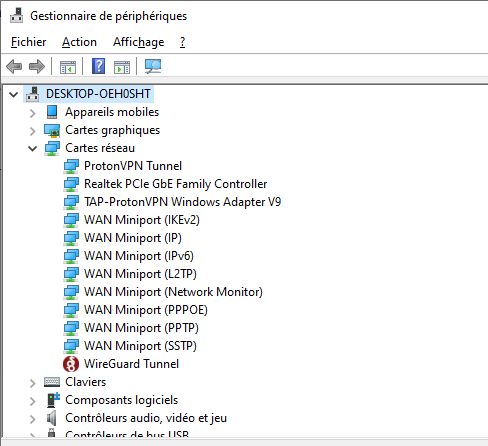Scan for hardware changes monitor icon

point(153,66)
